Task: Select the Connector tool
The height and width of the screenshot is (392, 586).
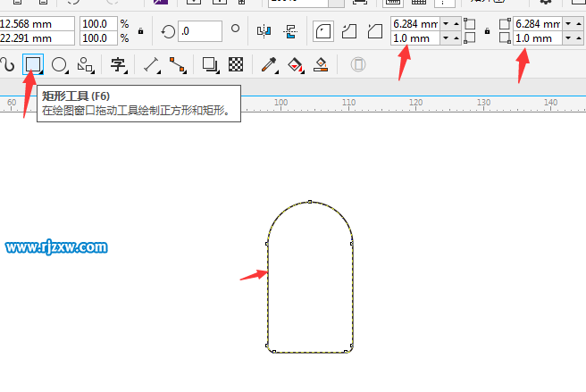Action: point(178,64)
